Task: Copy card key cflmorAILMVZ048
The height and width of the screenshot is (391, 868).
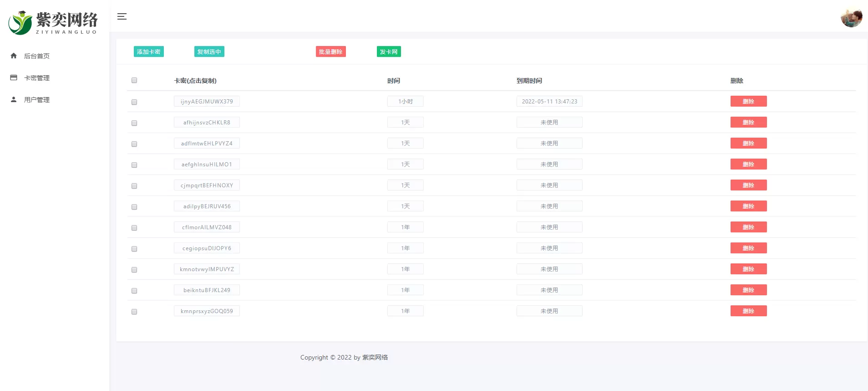Action: coord(207,227)
